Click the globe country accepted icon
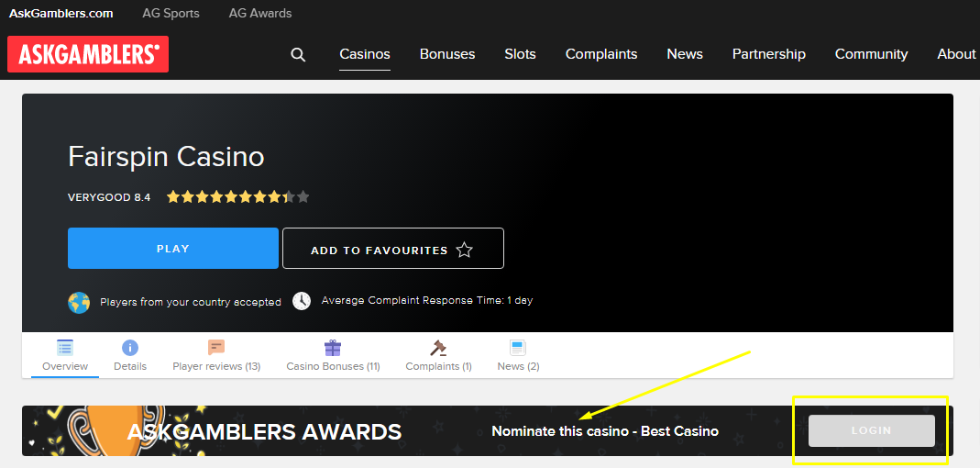 click(x=79, y=302)
